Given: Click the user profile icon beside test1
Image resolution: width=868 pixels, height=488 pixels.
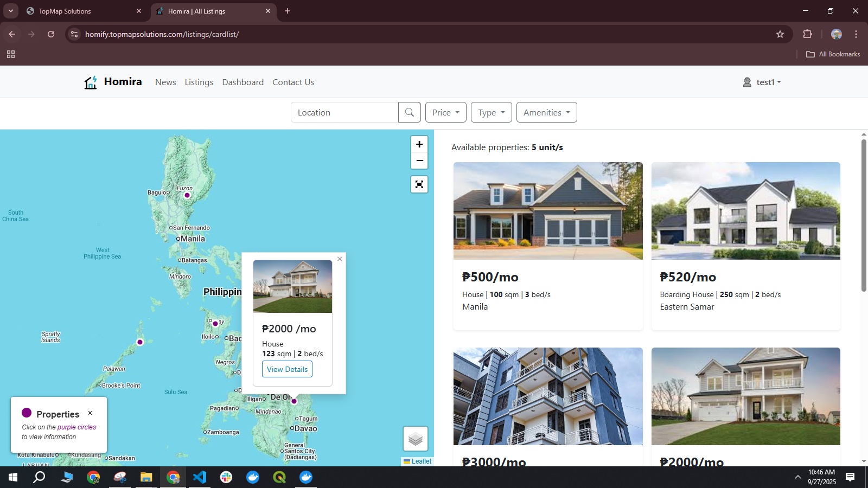Looking at the screenshot, I should point(747,82).
